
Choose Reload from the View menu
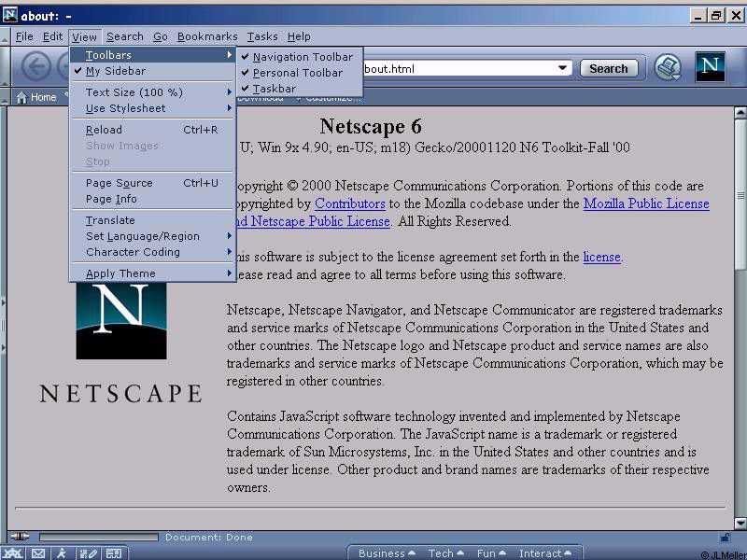pos(152,130)
